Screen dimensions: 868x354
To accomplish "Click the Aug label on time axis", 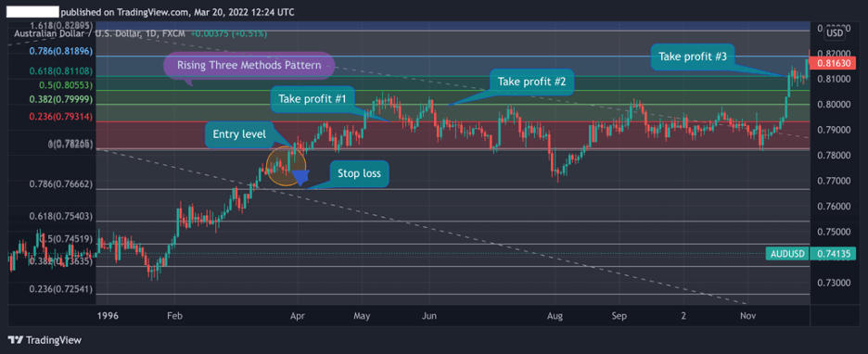I will 555,316.
